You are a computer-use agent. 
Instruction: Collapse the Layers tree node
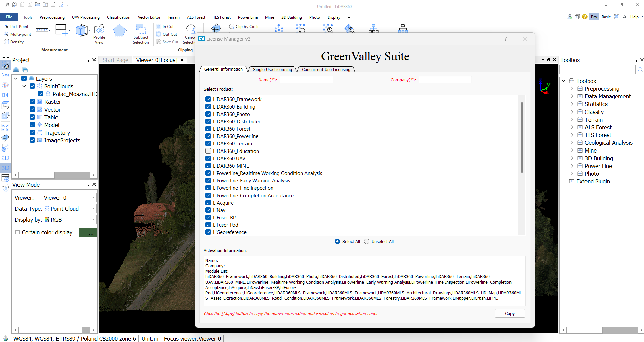click(16, 78)
